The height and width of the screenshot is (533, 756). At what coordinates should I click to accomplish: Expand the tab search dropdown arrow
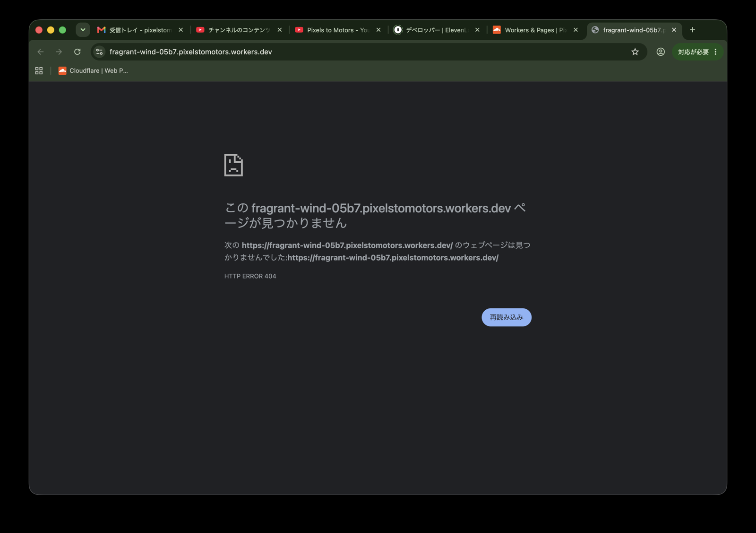[x=83, y=30]
